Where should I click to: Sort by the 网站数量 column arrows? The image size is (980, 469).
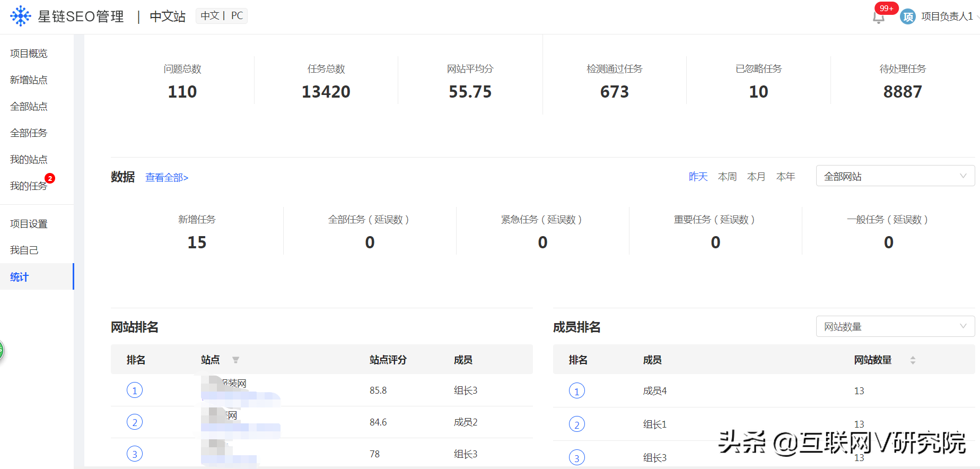[x=913, y=360]
